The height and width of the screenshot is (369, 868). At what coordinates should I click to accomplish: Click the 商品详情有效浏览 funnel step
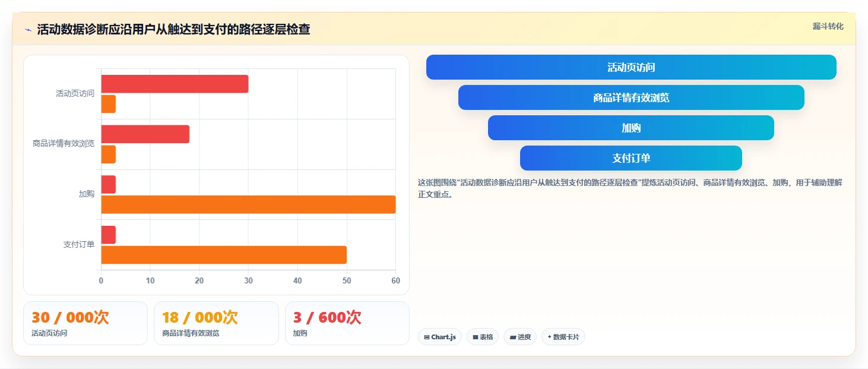(x=631, y=97)
